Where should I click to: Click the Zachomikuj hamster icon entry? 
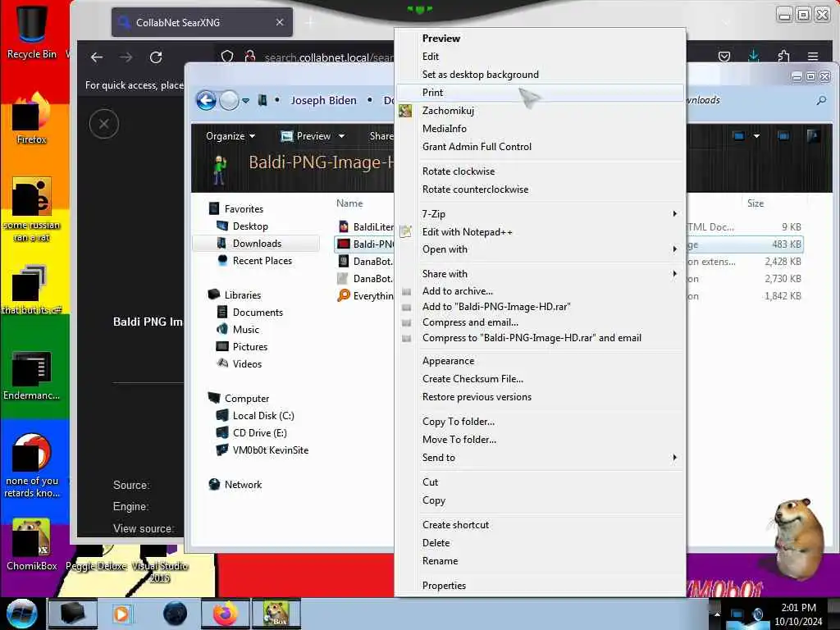pyautogui.click(x=405, y=111)
